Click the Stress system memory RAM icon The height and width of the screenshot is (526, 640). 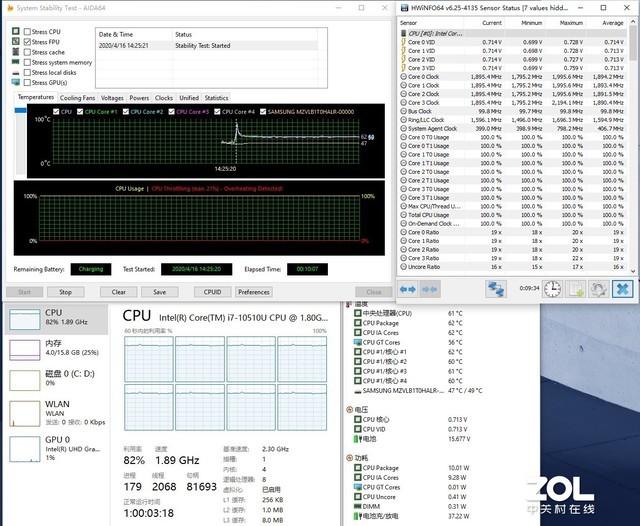16,62
